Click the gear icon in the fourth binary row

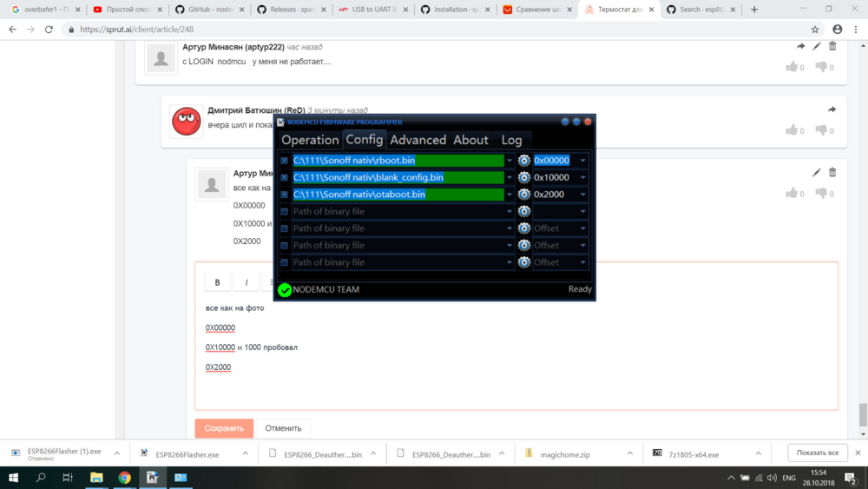tap(523, 212)
